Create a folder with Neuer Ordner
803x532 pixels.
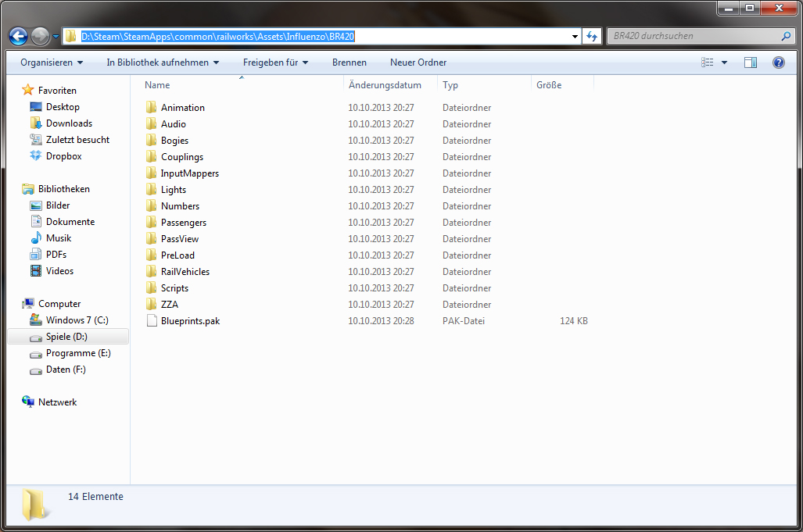[418, 62]
